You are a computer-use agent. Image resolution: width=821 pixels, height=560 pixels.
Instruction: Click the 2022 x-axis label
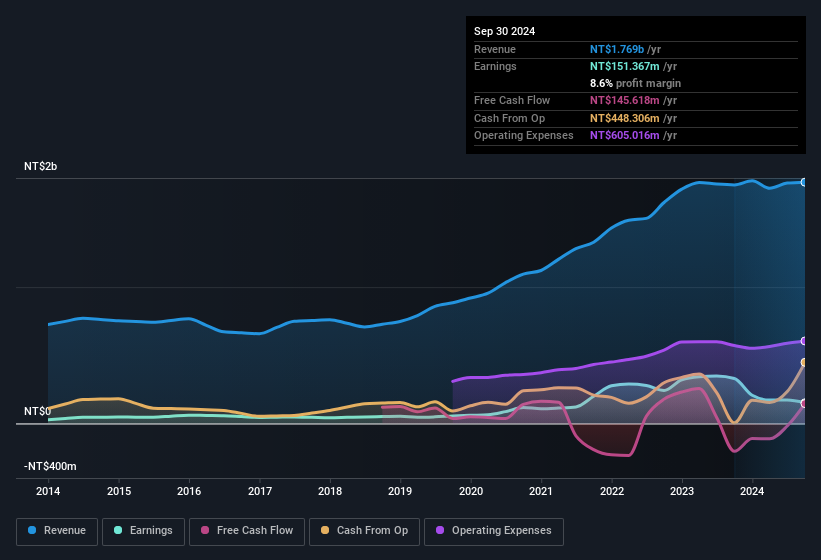tap(612, 491)
